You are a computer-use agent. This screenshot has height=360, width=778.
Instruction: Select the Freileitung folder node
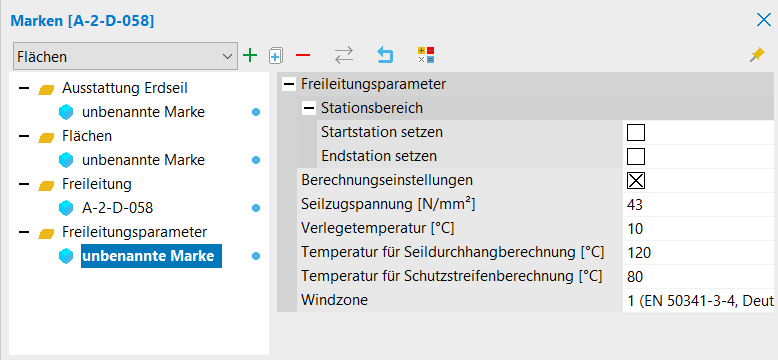point(97,184)
